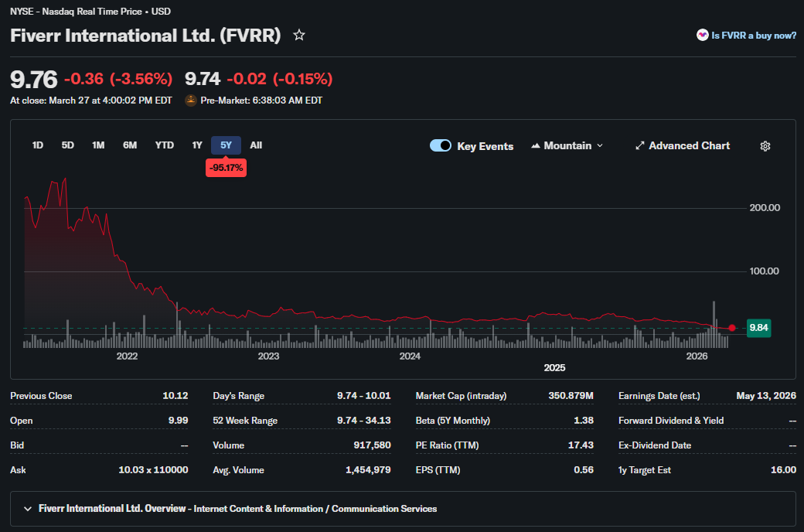Image resolution: width=804 pixels, height=532 pixels.
Task: Click the Bid label
Action: [x=17, y=445]
